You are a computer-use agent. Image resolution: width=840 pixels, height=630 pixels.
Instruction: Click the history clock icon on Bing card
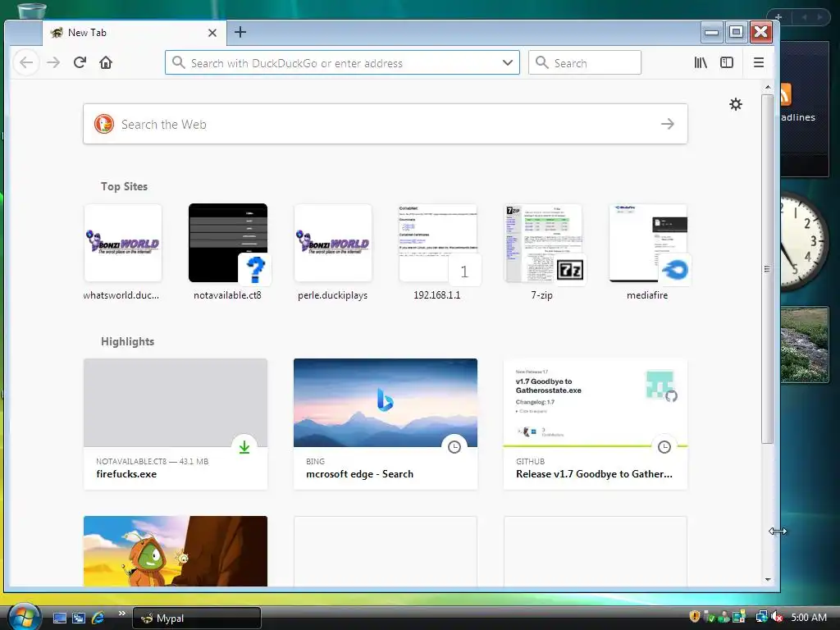pos(454,447)
